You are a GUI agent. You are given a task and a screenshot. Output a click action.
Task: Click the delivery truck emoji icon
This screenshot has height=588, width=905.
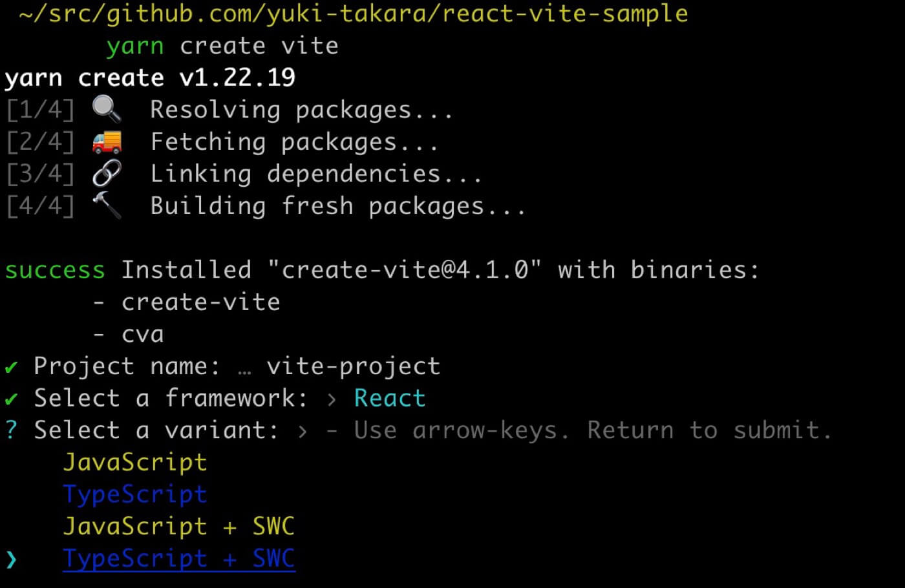pyautogui.click(x=107, y=142)
